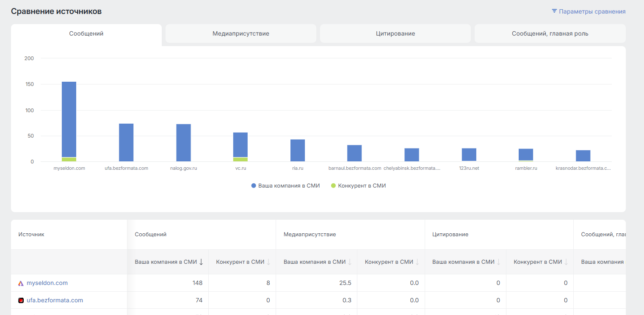Click the green competitor segment of vc.ru bar
This screenshot has width=644, height=315.
[240, 160]
